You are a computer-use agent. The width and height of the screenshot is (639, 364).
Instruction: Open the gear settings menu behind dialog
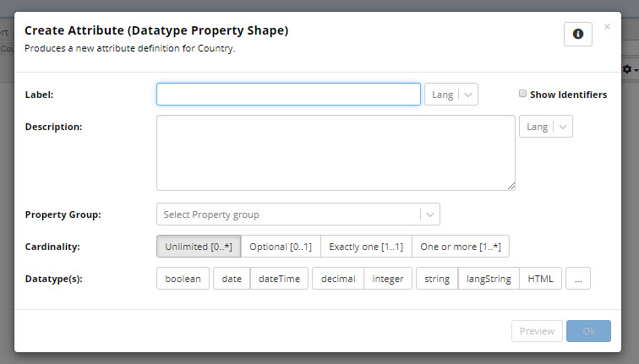point(630,69)
